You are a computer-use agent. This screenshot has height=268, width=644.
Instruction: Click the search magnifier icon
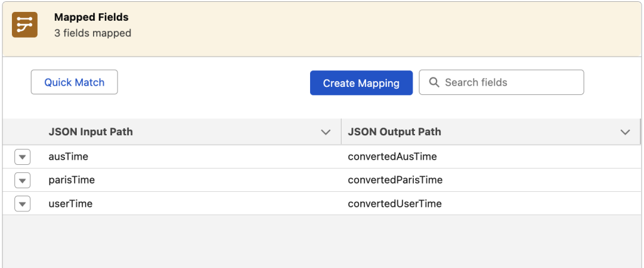tap(434, 82)
